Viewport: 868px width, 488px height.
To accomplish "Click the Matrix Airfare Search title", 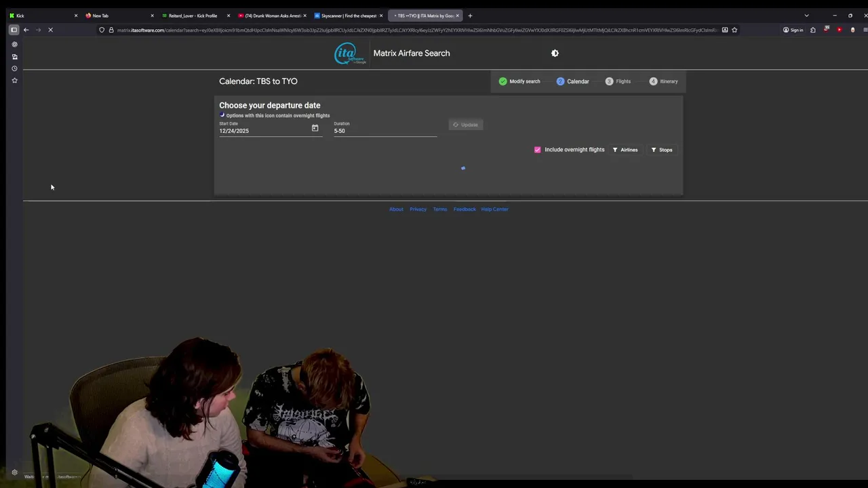I will coord(412,54).
